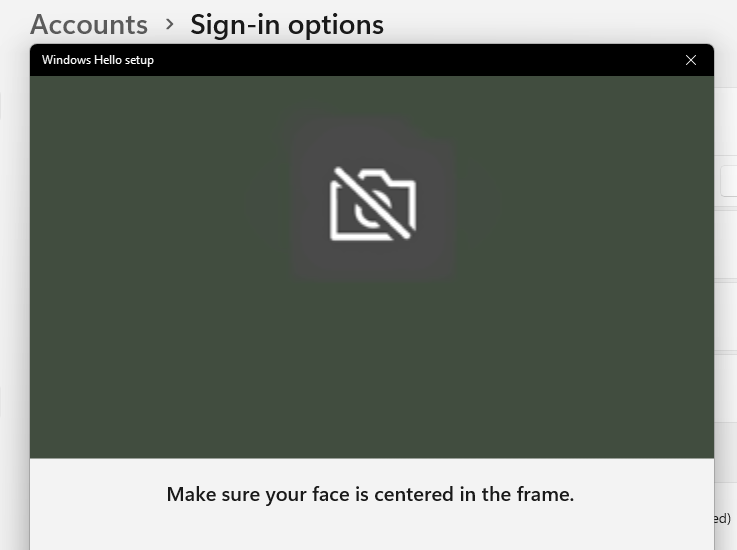Click the word "options" in page title
Viewport: 737px width, 550px height.
336,26
